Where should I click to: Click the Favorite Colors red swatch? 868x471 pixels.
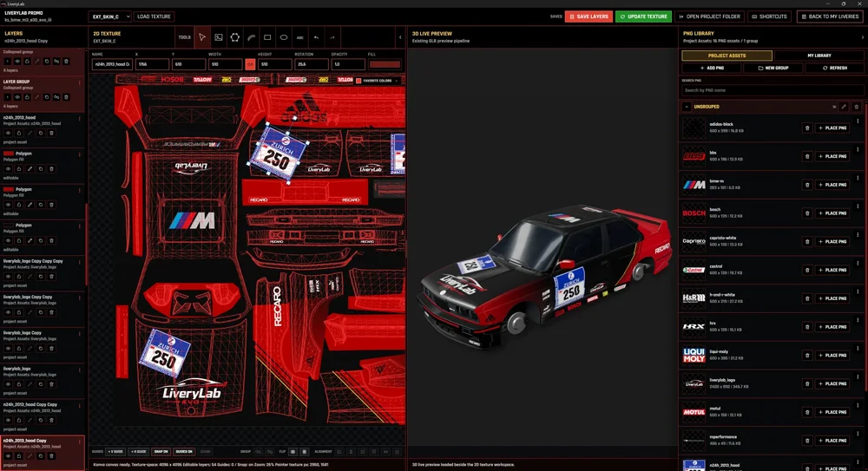pyautogui.click(x=358, y=81)
